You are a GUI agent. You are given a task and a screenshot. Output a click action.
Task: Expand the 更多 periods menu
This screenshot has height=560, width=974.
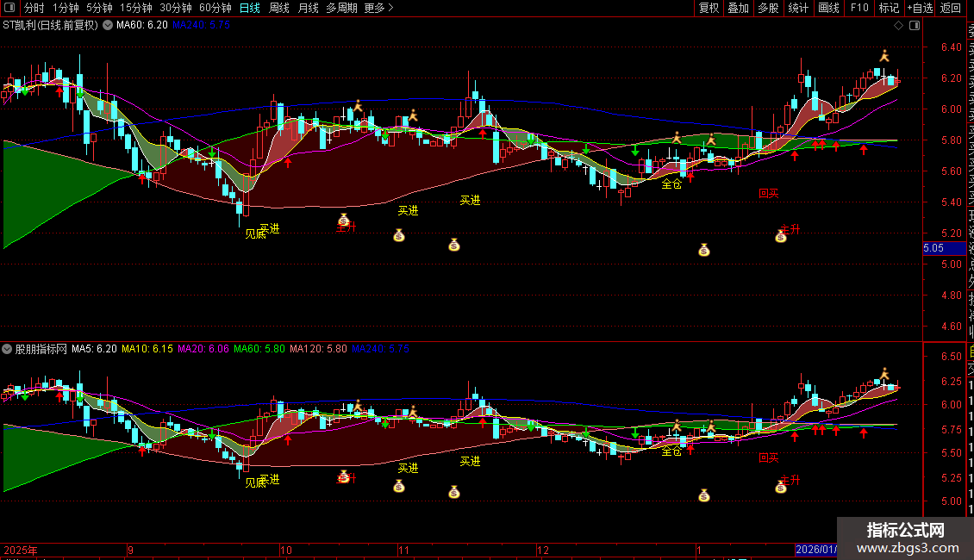pyautogui.click(x=378, y=8)
